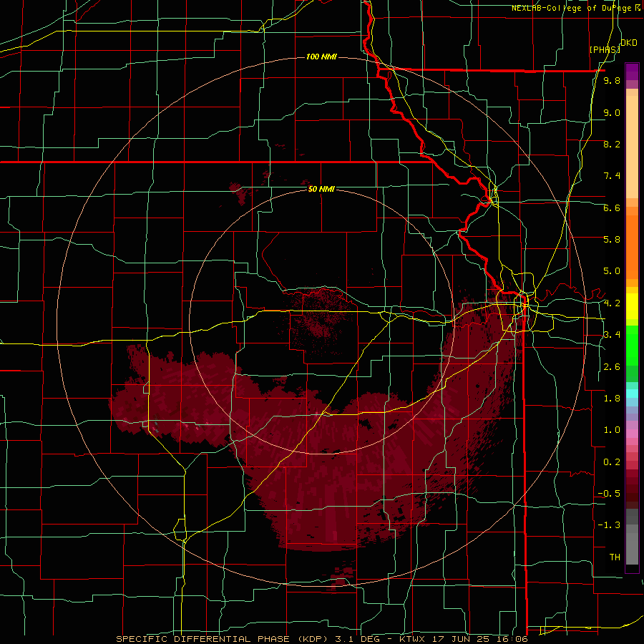The height and width of the screenshot is (644, 644).
Task: Select the 5.0 value on the scale
Action: click(612, 271)
